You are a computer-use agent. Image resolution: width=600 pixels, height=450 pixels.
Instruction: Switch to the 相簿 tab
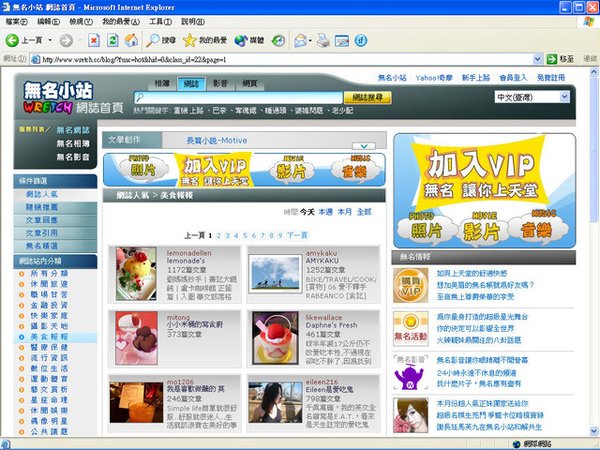point(162,83)
